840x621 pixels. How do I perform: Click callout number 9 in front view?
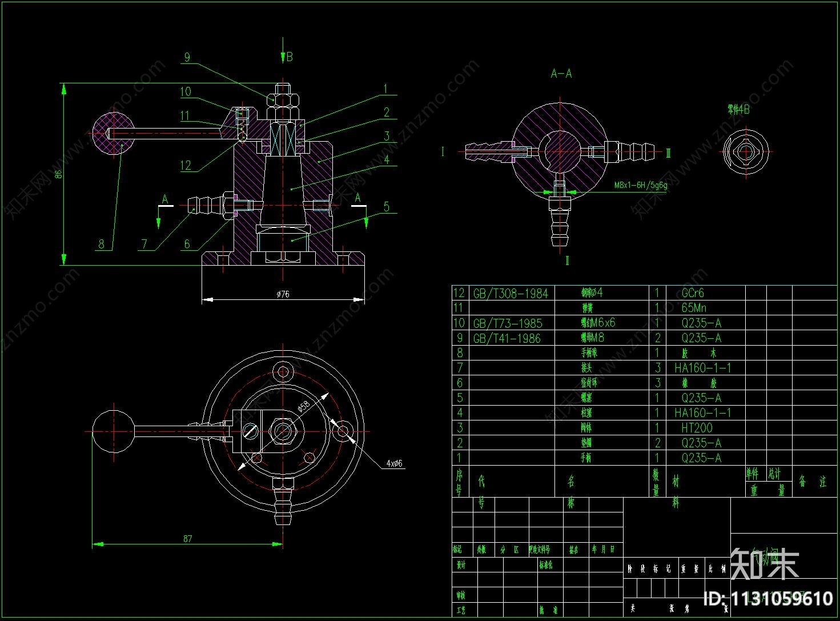coord(187,57)
